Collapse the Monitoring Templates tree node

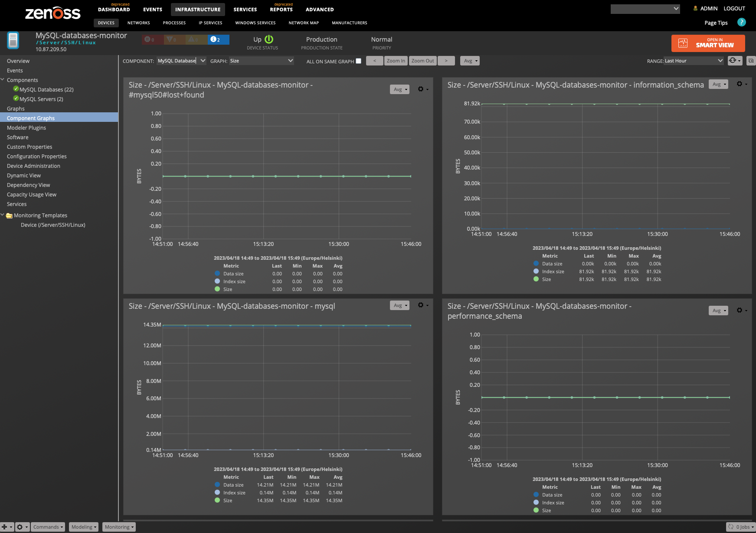(x=3, y=215)
